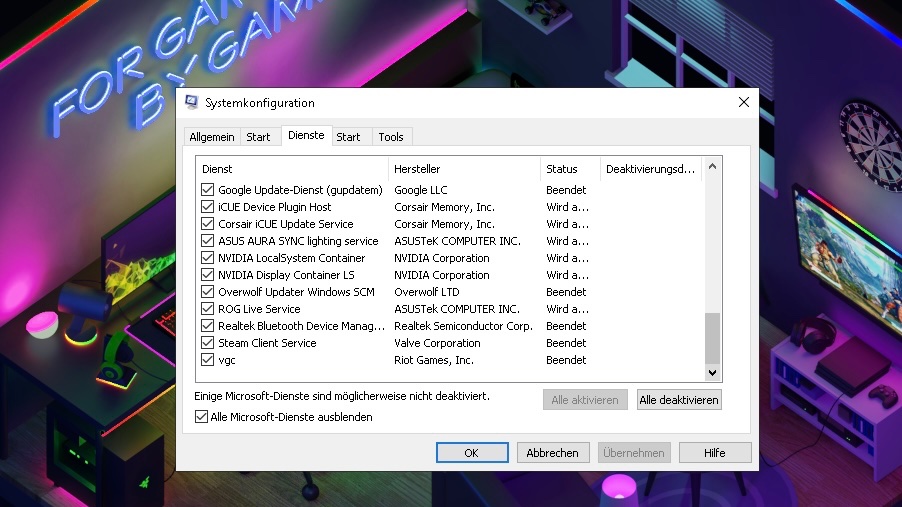The width and height of the screenshot is (902, 507).
Task: Sort by the Status column header
Action: click(570, 169)
